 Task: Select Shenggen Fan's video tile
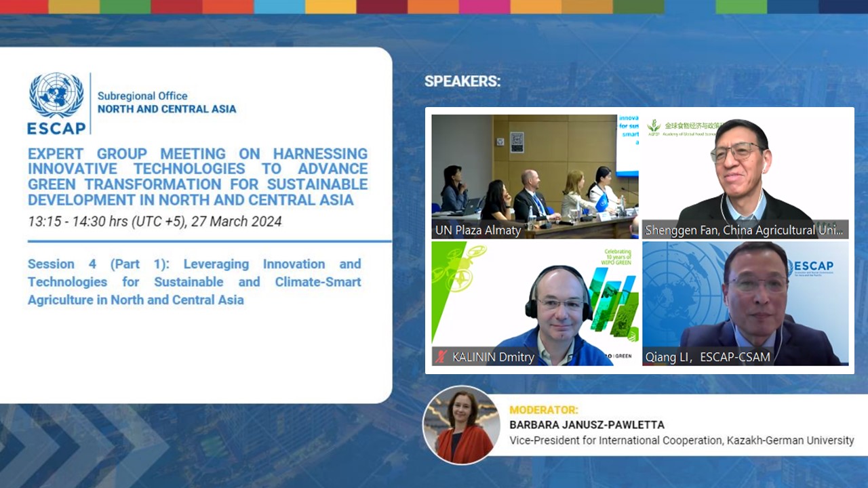pos(745,176)
